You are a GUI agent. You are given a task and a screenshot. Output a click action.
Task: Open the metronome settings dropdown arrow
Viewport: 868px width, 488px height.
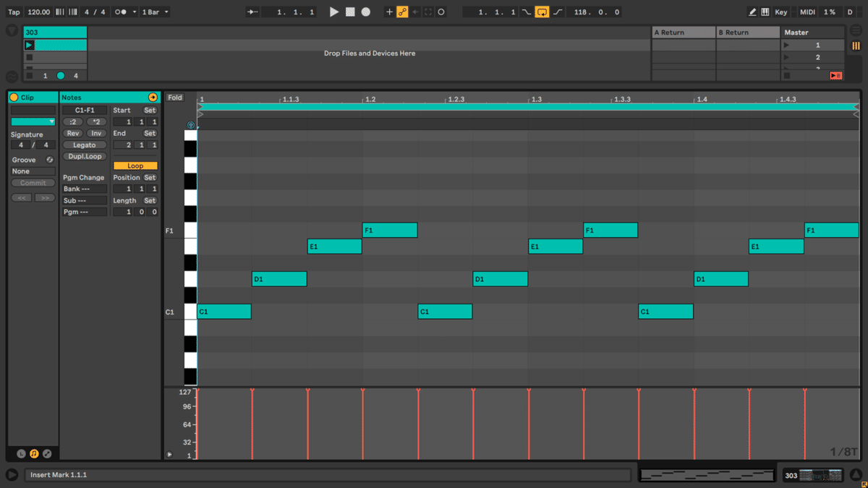pos(134,12)
